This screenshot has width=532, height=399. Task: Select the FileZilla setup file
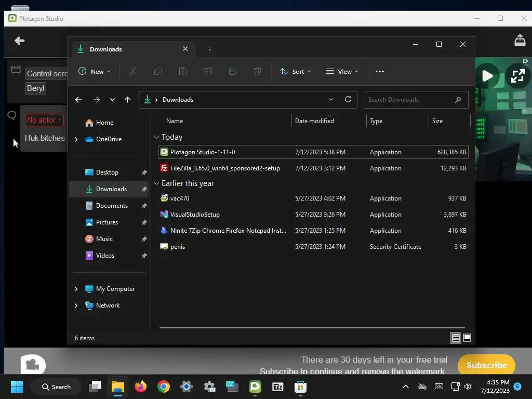tap(313, 168)
